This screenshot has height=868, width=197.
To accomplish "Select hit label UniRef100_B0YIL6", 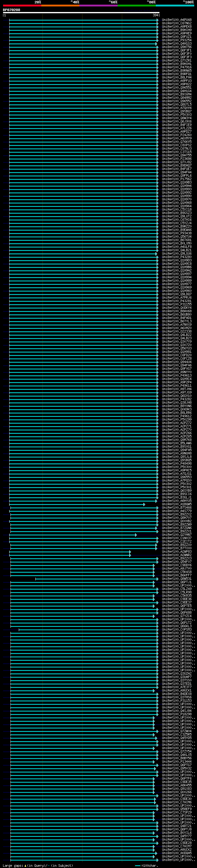I will (176, 833).
